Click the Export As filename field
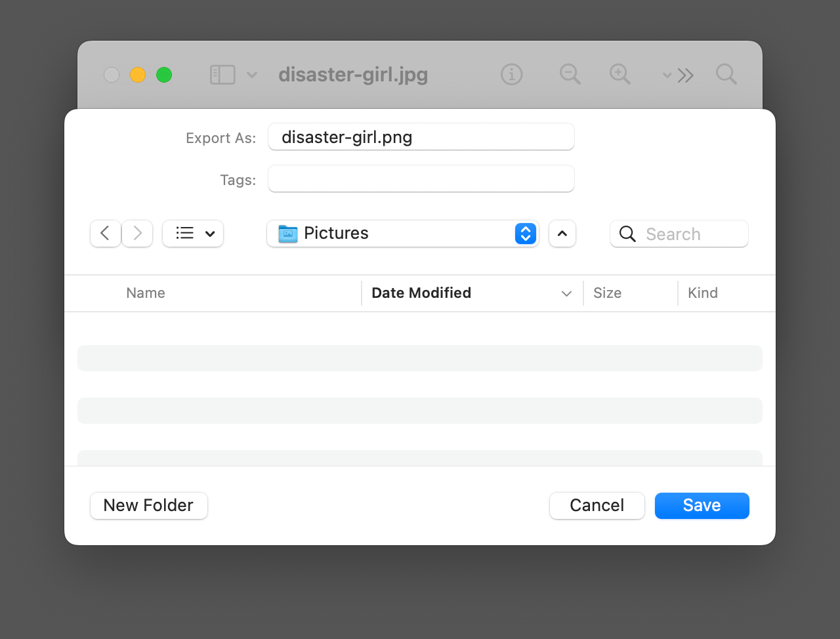 (x=421, y=137)
